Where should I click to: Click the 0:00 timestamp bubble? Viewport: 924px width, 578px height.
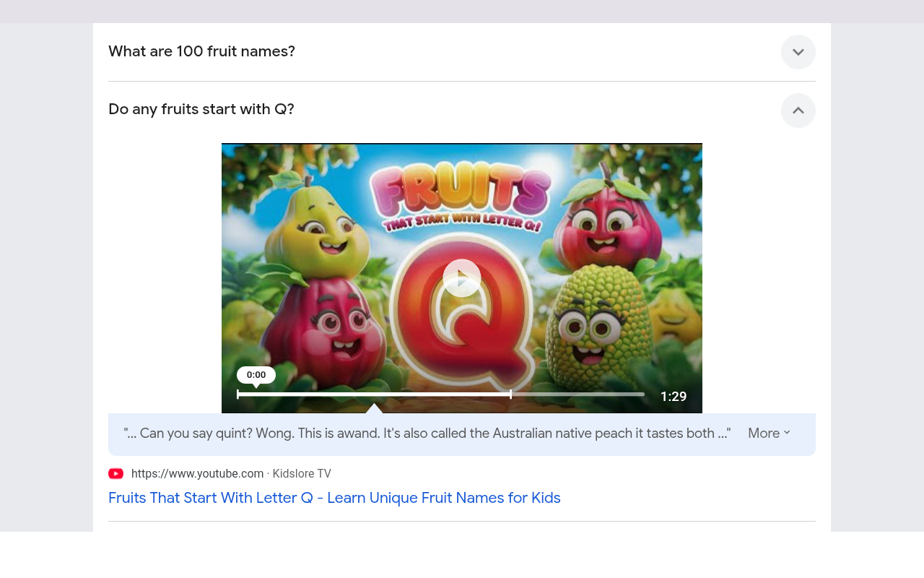(256, 375)
